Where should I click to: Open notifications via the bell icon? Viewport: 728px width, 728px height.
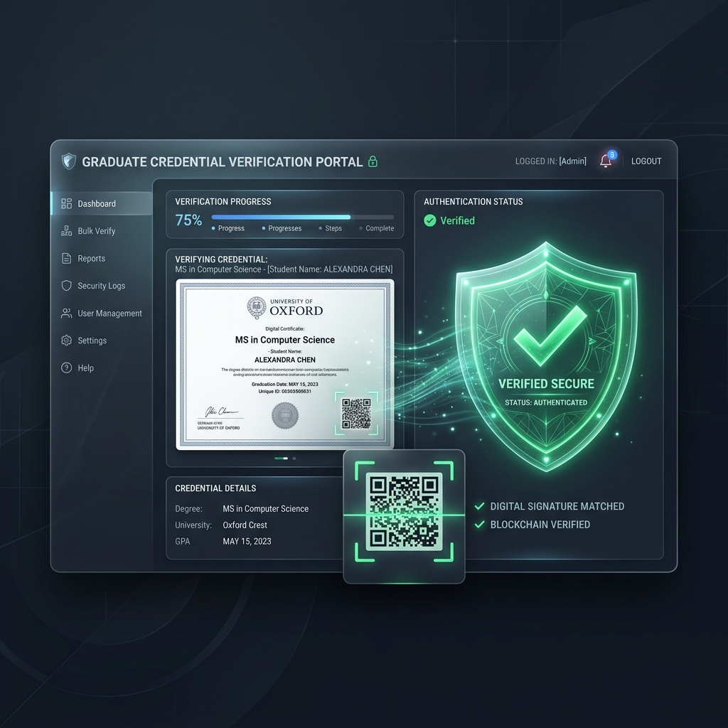[606, 161]
